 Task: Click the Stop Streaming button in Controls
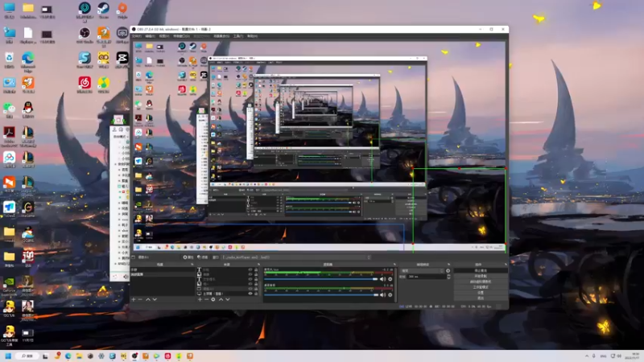click(x=481, y=271)
